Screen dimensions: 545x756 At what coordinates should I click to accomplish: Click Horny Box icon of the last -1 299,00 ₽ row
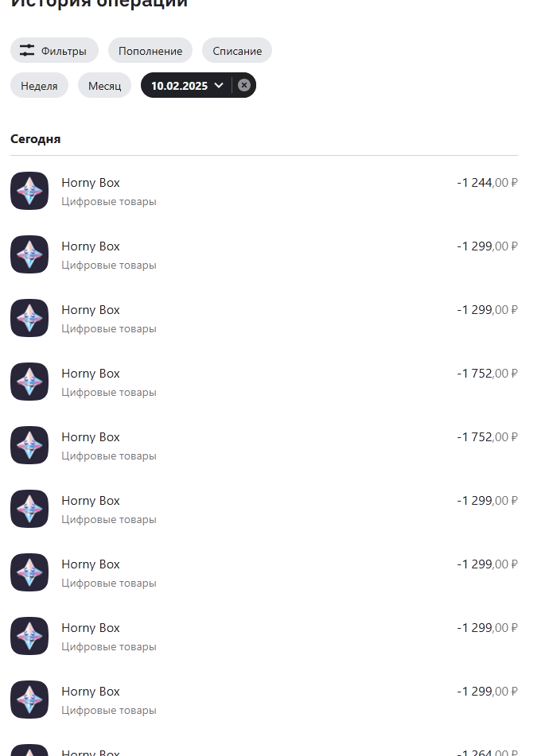pyautogui.click(x=29, y=700)
